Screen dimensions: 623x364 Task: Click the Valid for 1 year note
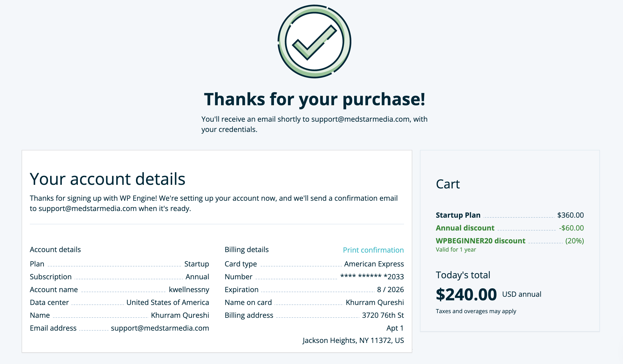tap(456, 250)
